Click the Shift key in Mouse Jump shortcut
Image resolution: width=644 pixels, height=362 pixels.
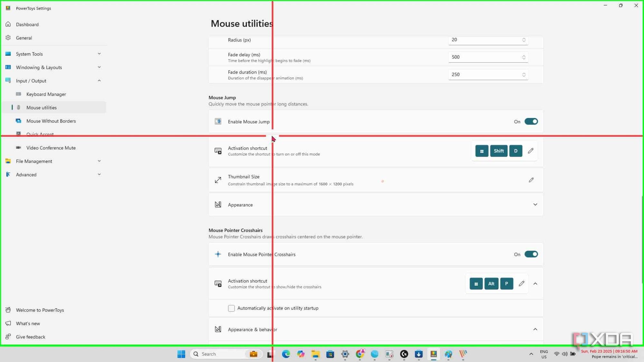click(x=499, y=151)
